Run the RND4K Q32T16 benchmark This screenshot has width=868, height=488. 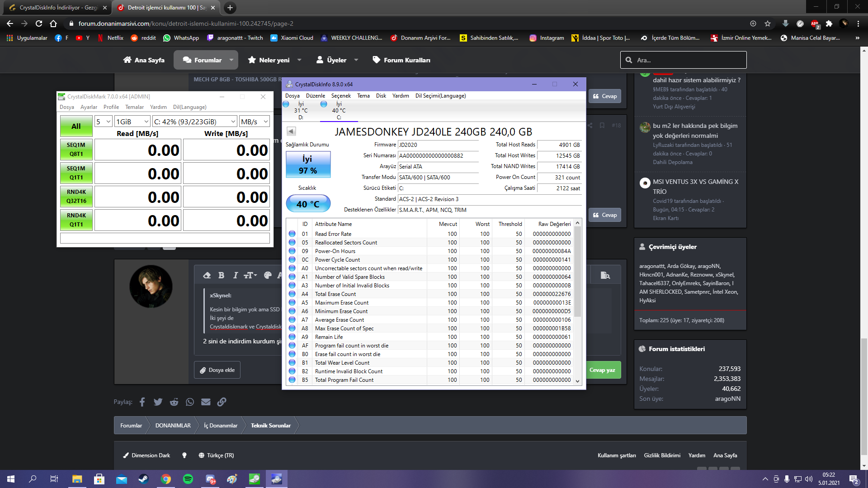[x=76, y=197]
